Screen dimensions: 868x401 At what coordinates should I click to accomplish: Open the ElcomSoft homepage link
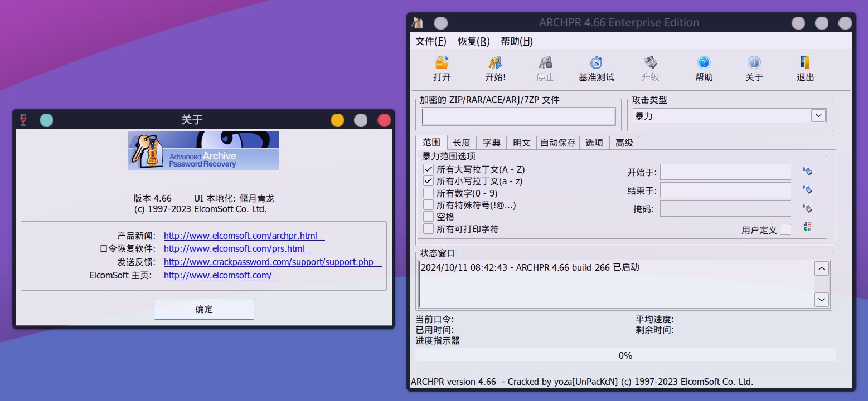(221, 275)
